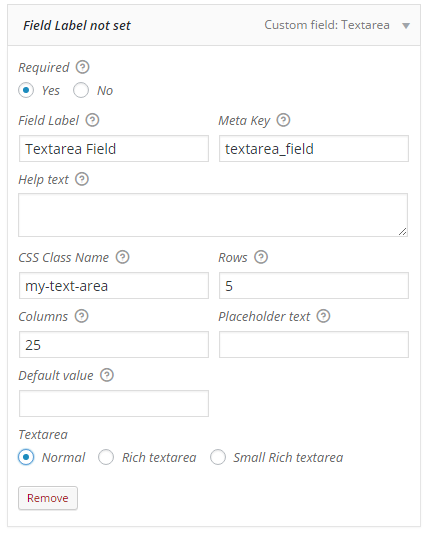Viewport: 427px width, 536px height.
Task: Click the CSS Class Name help icon
Action: 122,257
